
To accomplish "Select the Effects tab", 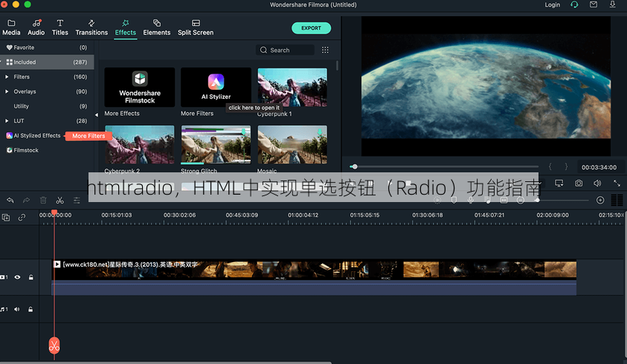I will point(126,27).
